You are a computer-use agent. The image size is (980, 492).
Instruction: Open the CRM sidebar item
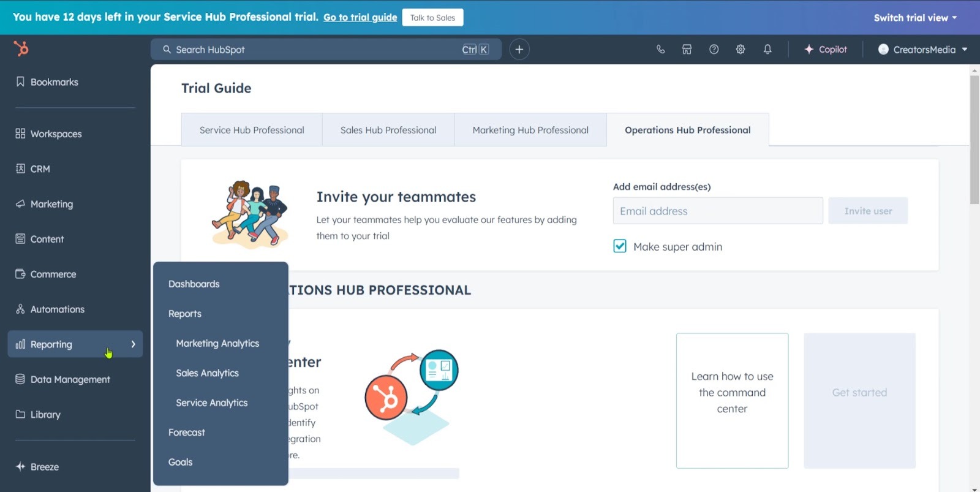[33, 168]
